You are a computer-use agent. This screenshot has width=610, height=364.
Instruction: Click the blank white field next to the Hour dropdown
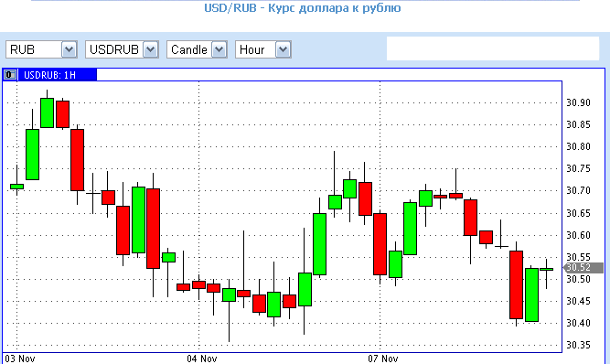493,48
